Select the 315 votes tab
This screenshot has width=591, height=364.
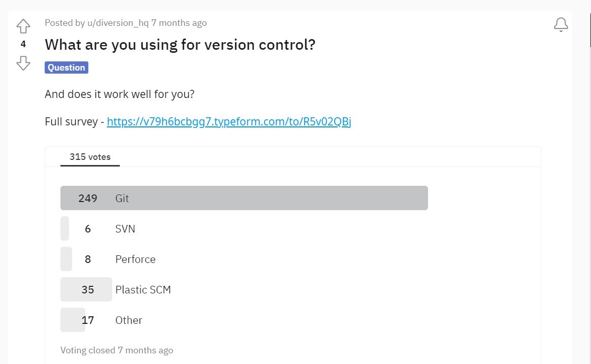(90, 157)
